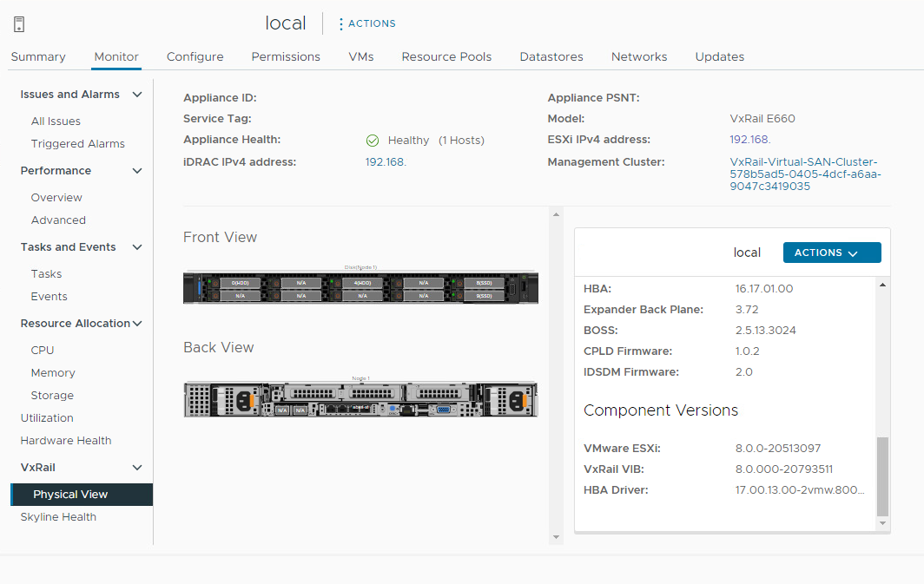
Task: Open the VxRail-Virtual-SAN-Cluster management cluster link
Action: pos(805,174)
